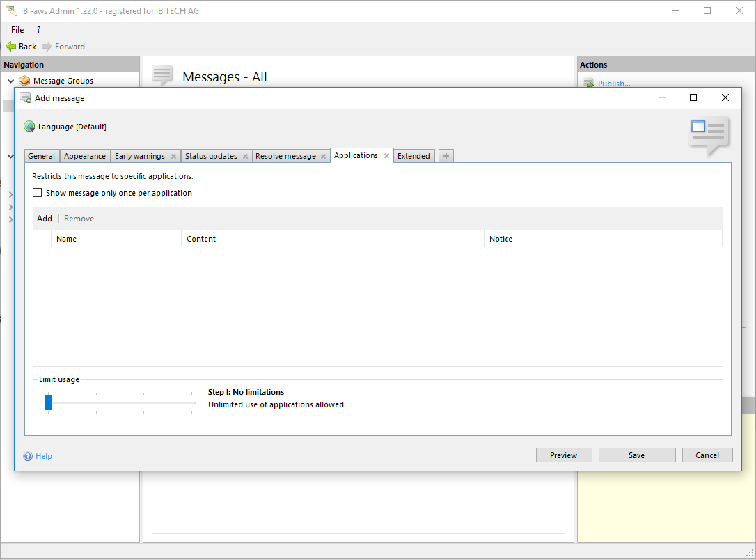Add a new tab with plus button
756x559 pixels.
[x=446, y=156]
